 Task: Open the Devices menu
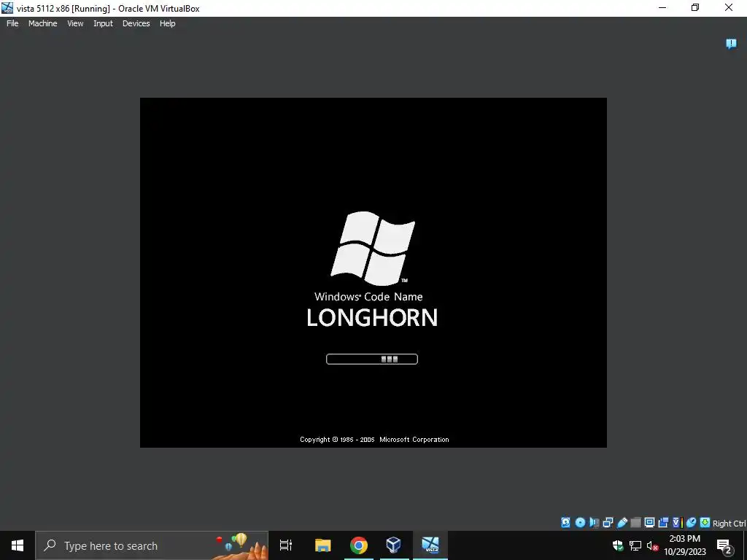[136, 23]
